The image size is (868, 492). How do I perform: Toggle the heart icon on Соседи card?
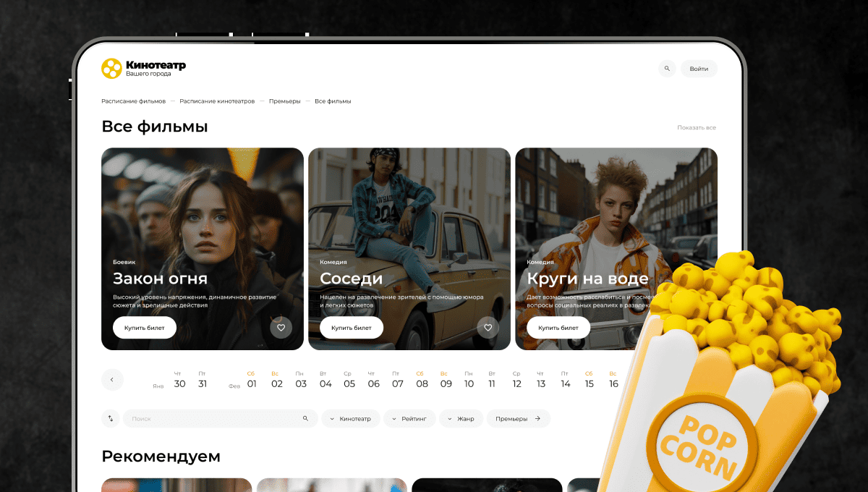488,328
